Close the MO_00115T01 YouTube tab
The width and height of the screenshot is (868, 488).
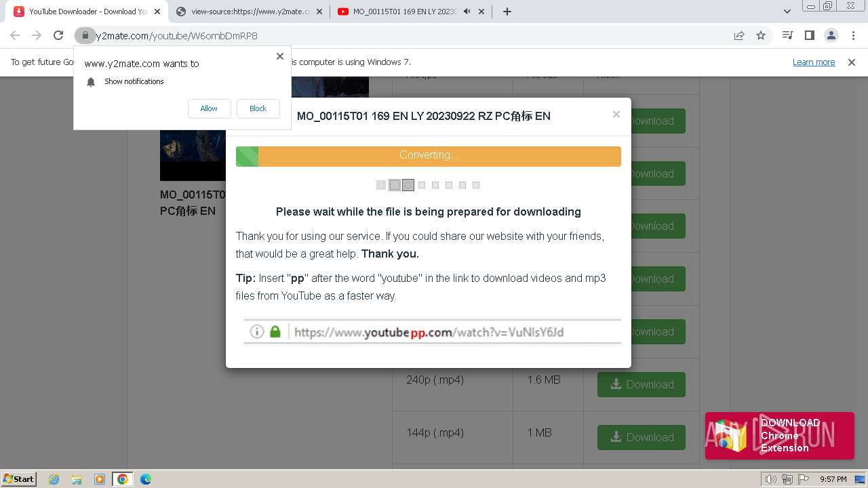[x=482, y=12]
